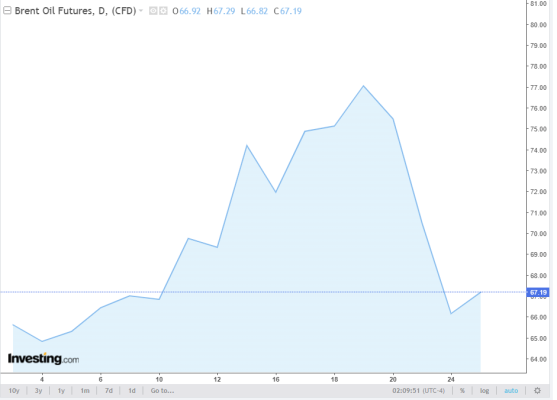This screenshot has width=557, height=400.
Task: Set time range to 7d
Action: click(x=109, y=391)
